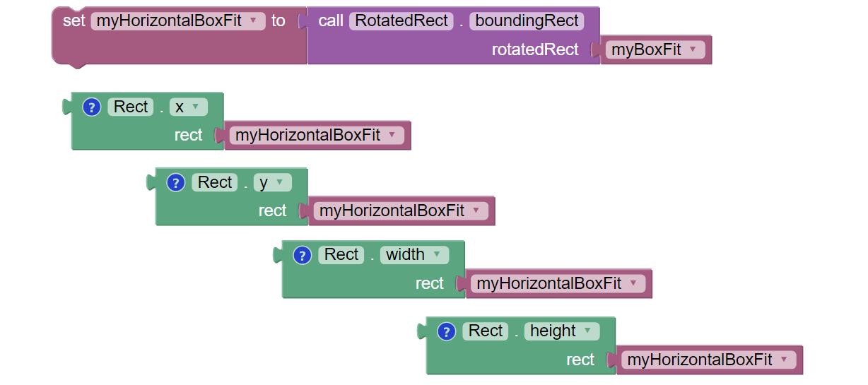The width and height of the screenshot is (868, 385).
Task: Click the boundingRect method label
Action: [x=527, y=21]
